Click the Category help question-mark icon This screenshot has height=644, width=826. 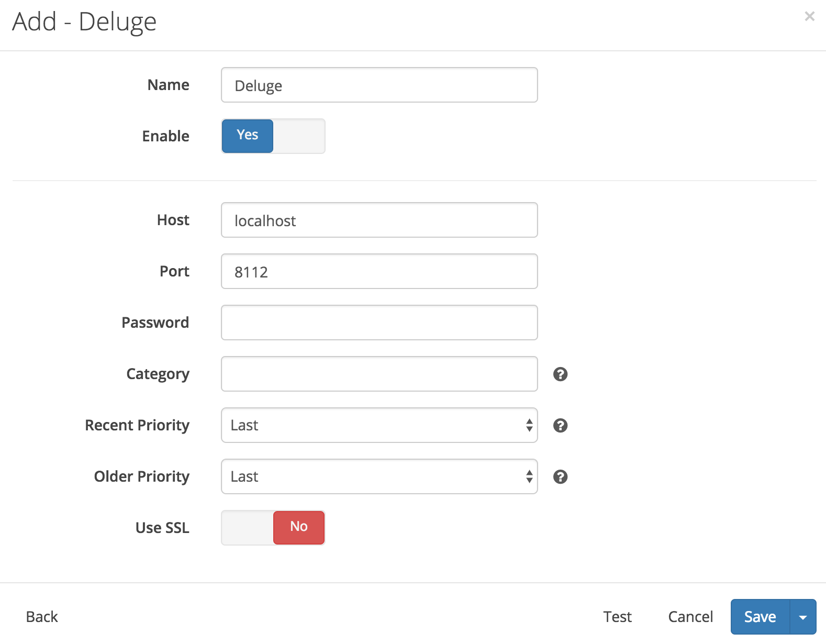coord(560,374)
